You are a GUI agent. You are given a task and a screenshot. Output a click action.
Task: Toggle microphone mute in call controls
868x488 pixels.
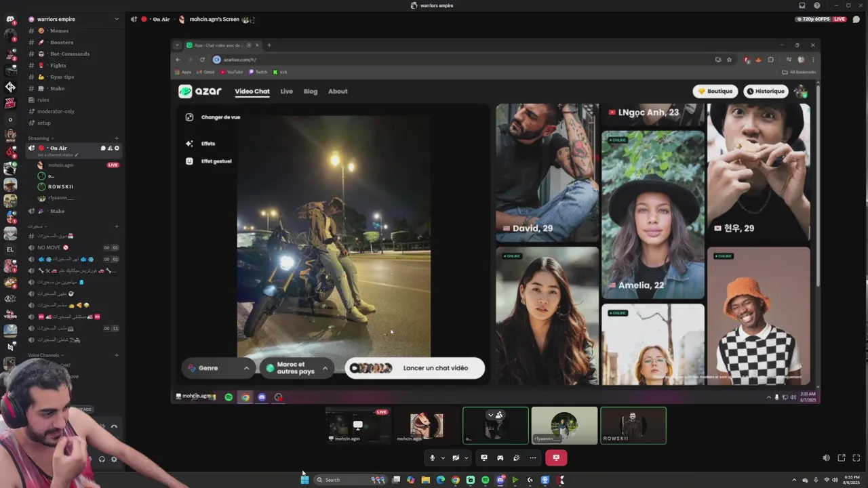click(x=432, y=457)
